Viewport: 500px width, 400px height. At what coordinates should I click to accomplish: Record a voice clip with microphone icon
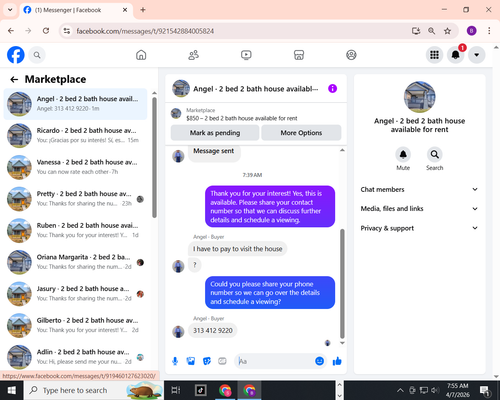pos(175,361)
